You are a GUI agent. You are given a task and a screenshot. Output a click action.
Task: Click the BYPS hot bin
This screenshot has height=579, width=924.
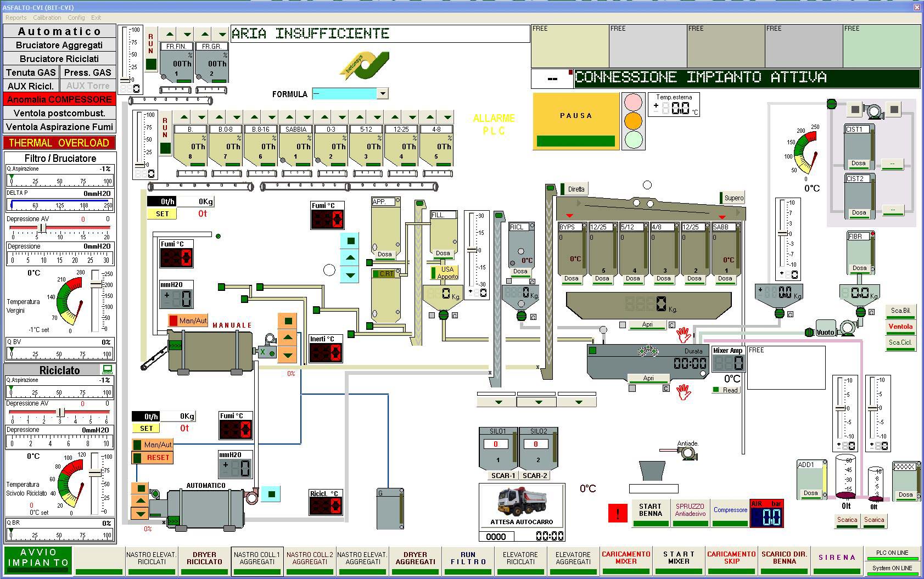(572, 253)
